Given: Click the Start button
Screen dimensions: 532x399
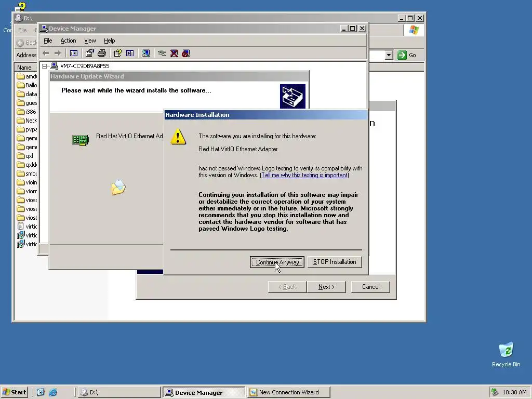Looking at the screenshot, I should point(14,392).
